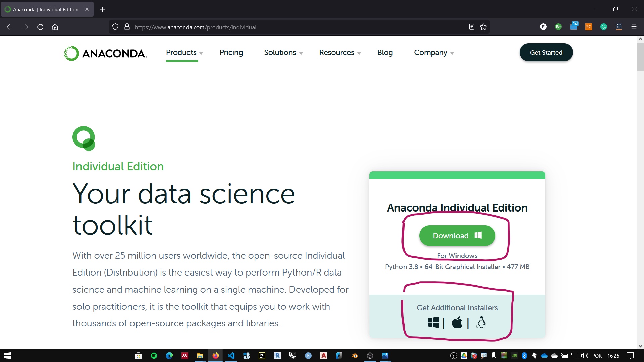Expand the Products dropdown menu
This screenshot has width=644, height=362.
pyautogui.click(x=183, y=52)
